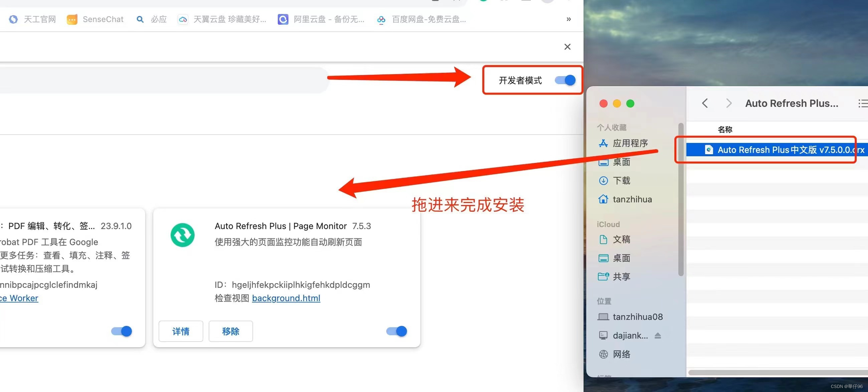Select 应用程序 in Finder sidebar
Image resolution: width=868 pixels, height=392 pixels.
pyautogui.click(x=629, y=143)
